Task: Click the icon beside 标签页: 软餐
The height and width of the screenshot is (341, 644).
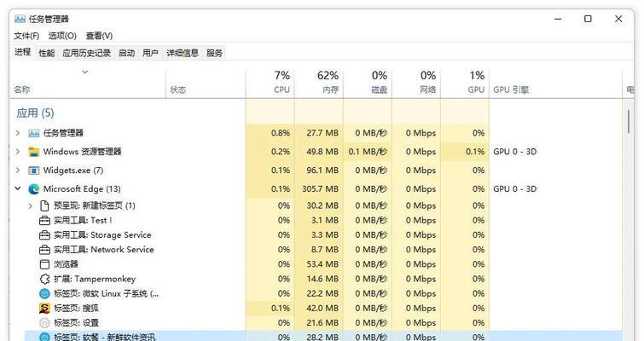Action: click(x=44, y=337)
